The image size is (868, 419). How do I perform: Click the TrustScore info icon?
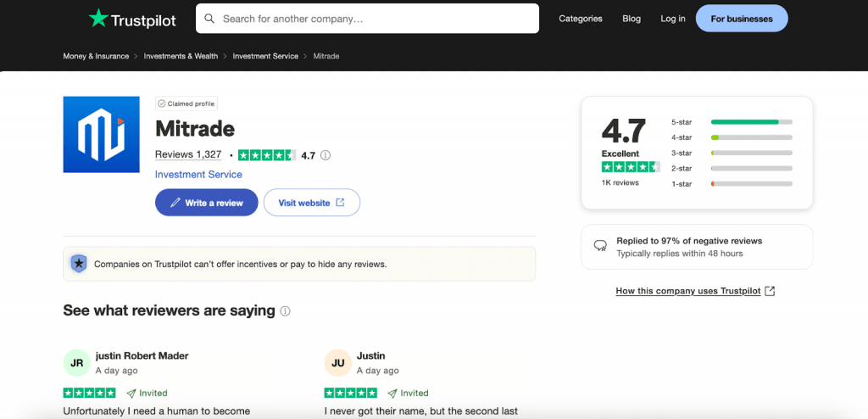pos(325,155)
